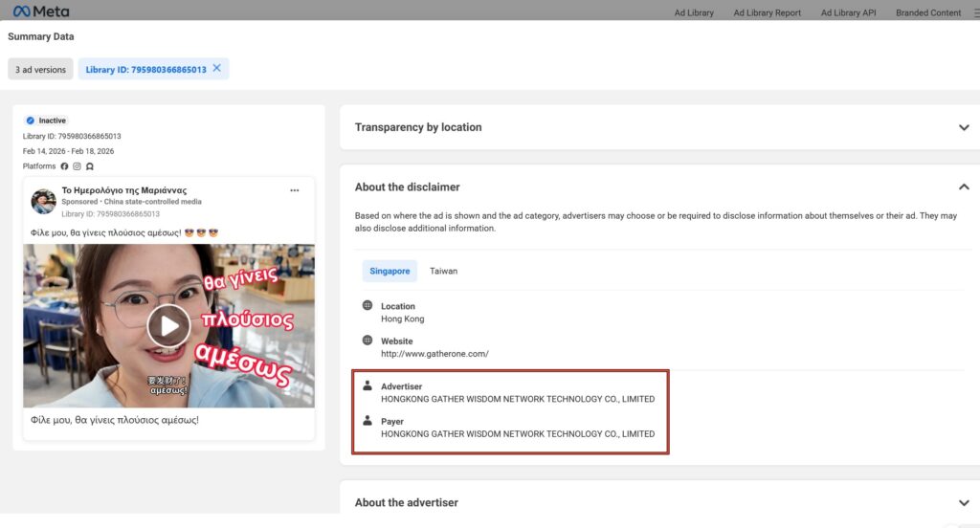Screen dimensions: 980x528
Task: Open the gatherone.com website link
Action: pos(434,354)
